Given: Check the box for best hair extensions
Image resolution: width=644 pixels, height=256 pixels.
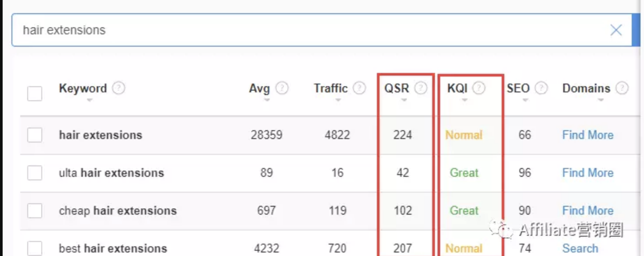Looking at the screenshot, I should coord(35,249).
